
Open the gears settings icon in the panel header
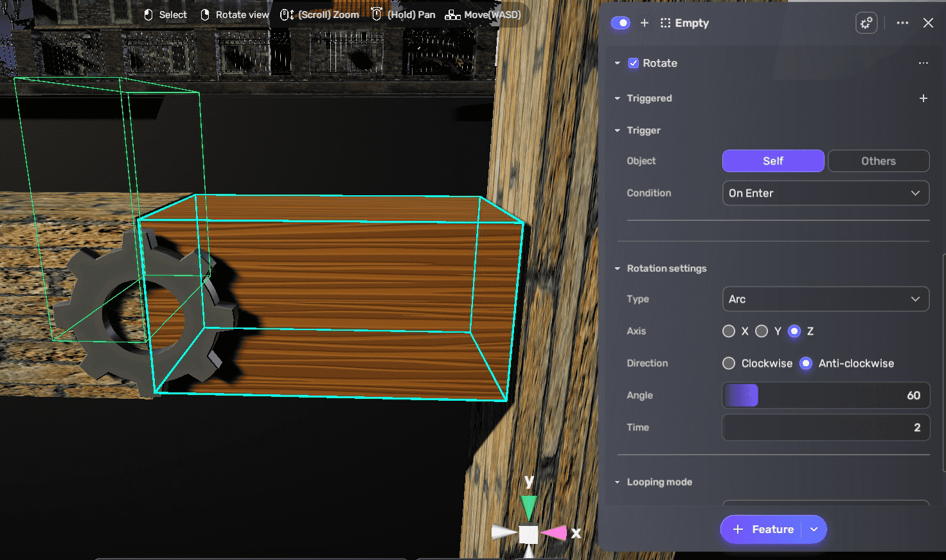pos(866,22)
